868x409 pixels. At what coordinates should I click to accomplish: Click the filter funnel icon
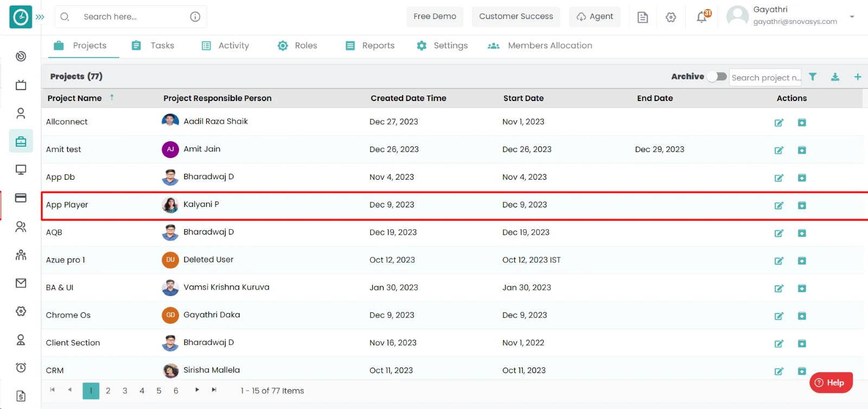[x=813, y=77]
